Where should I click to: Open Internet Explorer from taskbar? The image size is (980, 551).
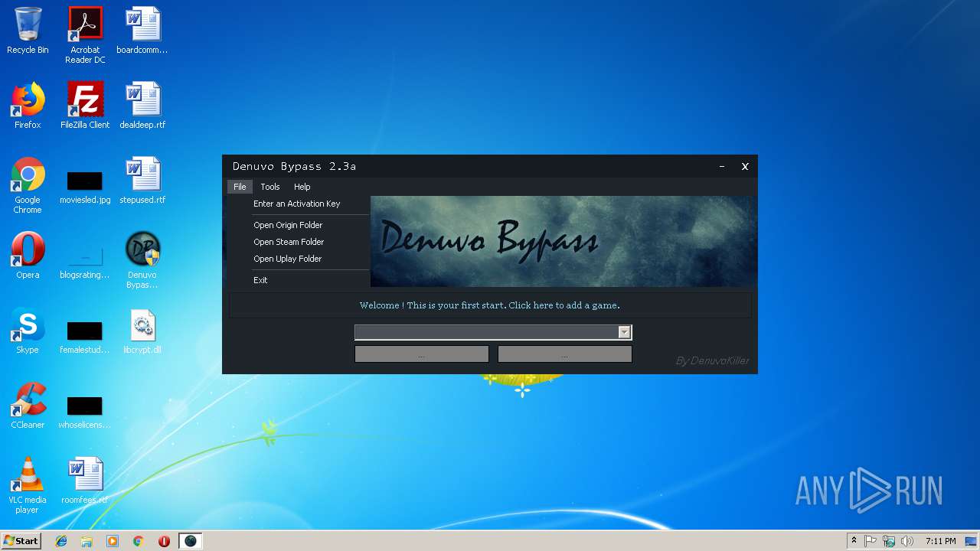pyautogui.click(x=61, y=541)
